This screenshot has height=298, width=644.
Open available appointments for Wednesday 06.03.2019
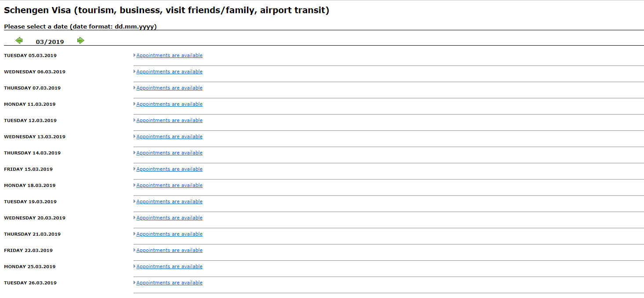[170, 72]
